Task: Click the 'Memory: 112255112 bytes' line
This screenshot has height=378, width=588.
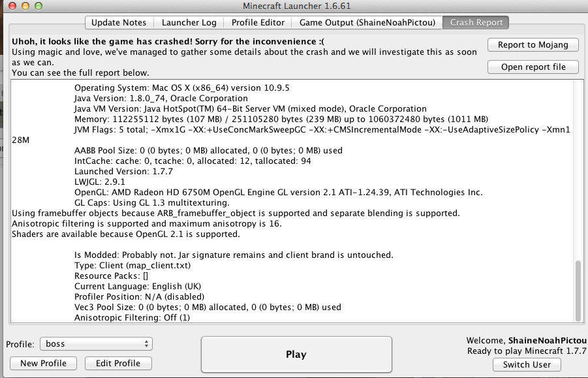Action: (x=281, y=119)
